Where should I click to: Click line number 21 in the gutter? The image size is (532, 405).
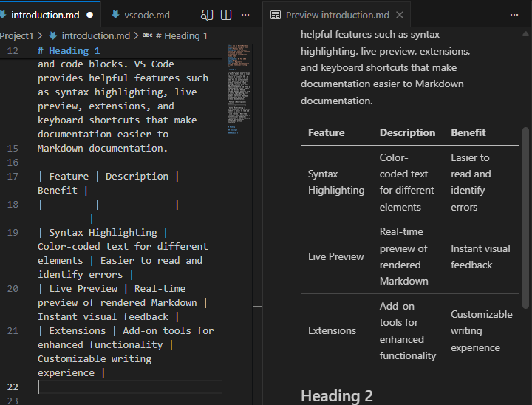[13, 330]
